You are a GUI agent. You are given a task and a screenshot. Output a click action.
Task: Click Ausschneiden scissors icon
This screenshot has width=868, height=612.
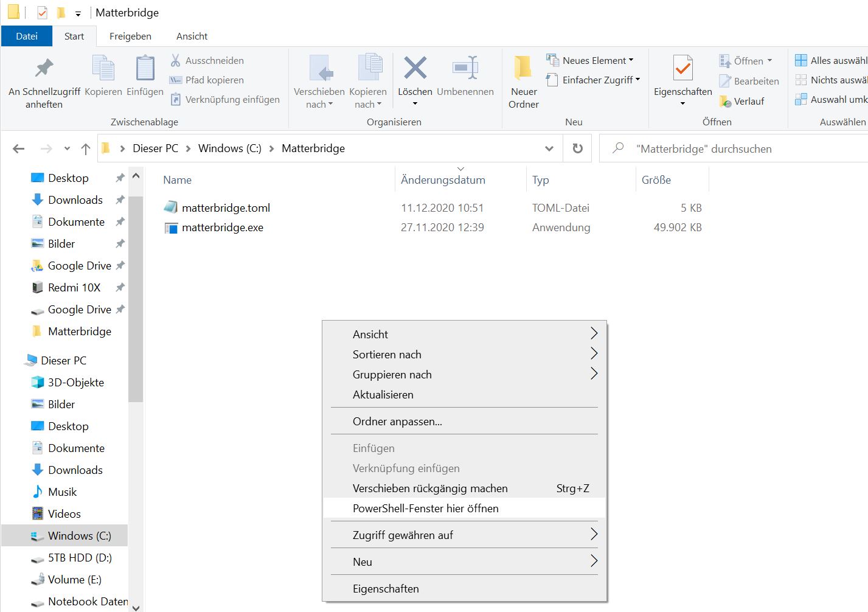pos(175,60)
